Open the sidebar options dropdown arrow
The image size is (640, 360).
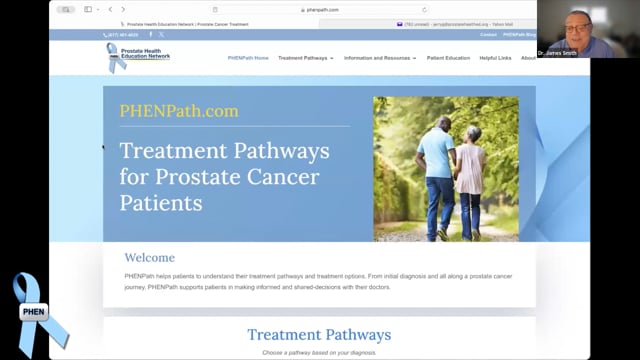98,9
